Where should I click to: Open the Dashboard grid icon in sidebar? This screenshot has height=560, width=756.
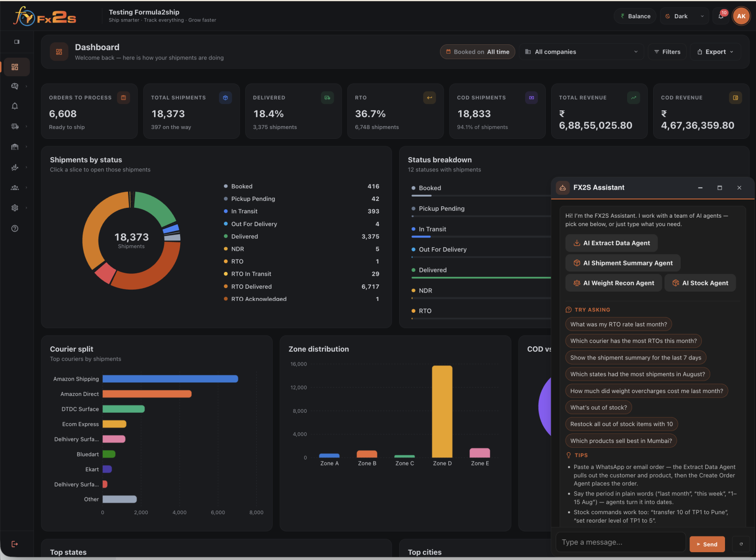tap(15, 67)
